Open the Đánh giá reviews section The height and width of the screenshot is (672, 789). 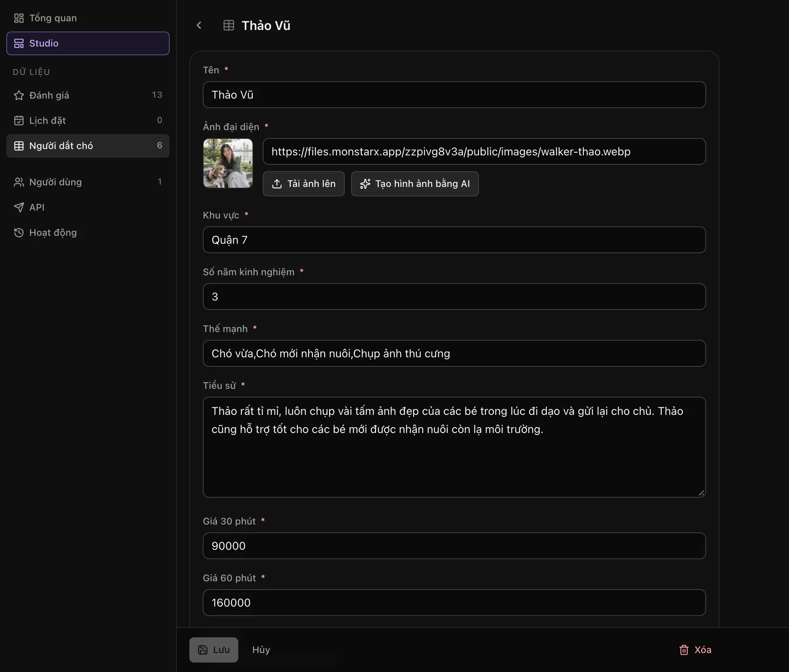pos(88,95)
